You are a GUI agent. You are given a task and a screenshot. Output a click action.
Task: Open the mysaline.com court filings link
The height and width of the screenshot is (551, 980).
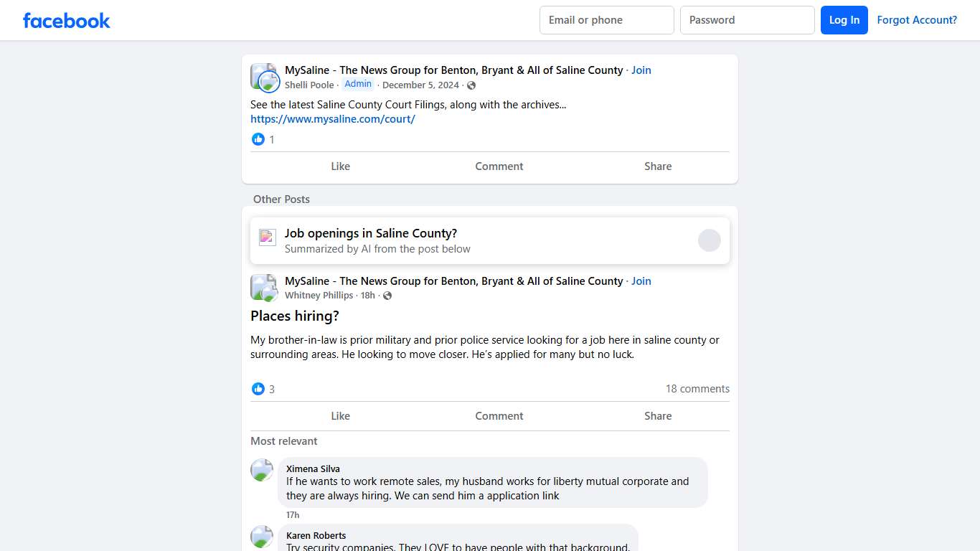[x=333, y=119]
